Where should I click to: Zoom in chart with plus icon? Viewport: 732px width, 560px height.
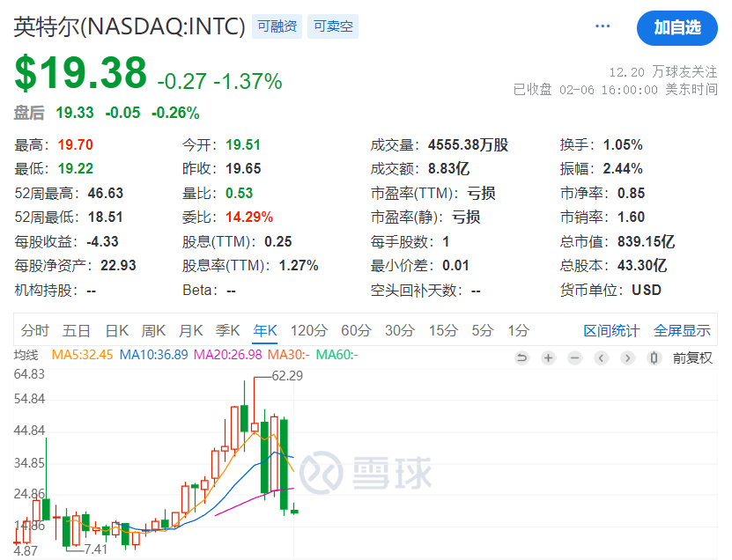click(x=549, y=358)
